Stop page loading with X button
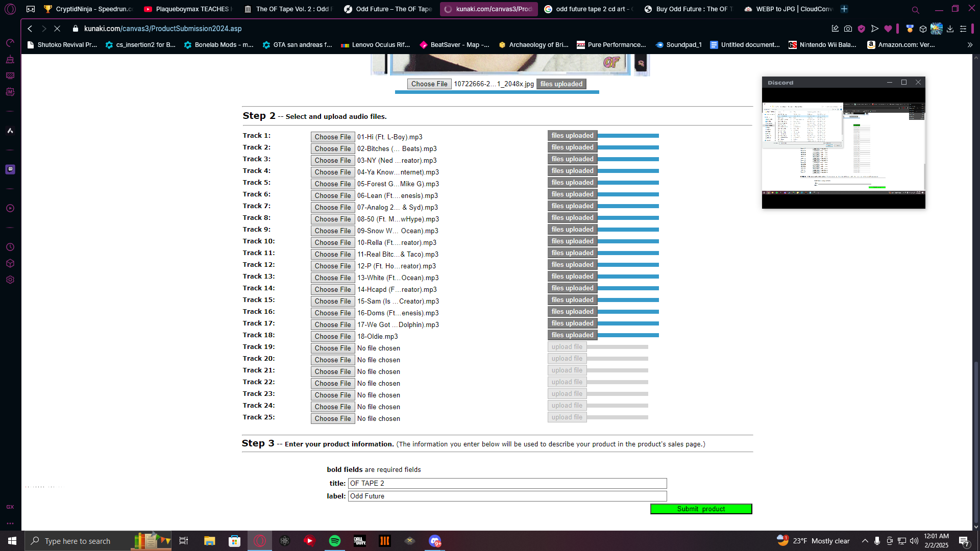980x551 pixels. (x=57, y=29)
